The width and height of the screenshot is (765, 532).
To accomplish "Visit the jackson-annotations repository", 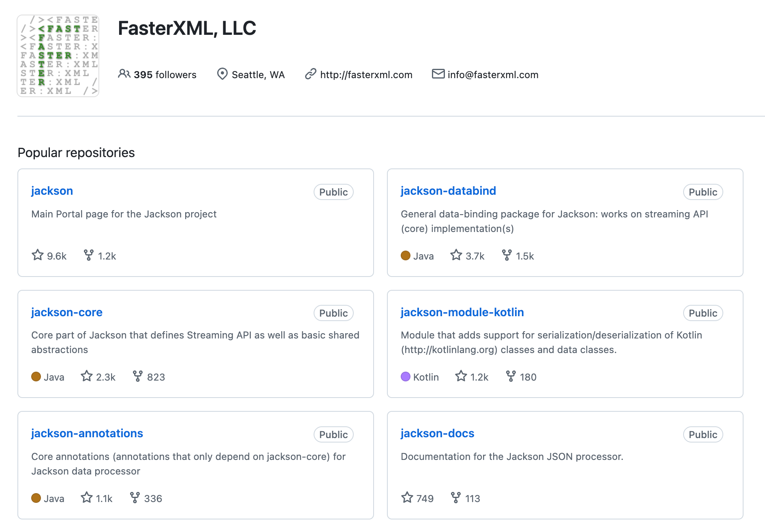I will [x=87, y=433].
